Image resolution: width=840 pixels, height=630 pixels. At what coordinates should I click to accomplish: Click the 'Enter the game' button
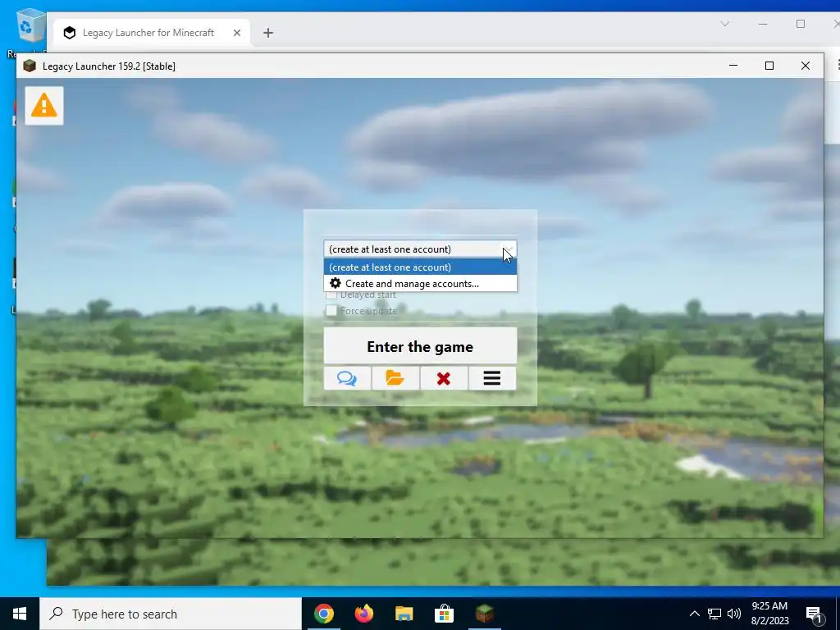point(420,346)
